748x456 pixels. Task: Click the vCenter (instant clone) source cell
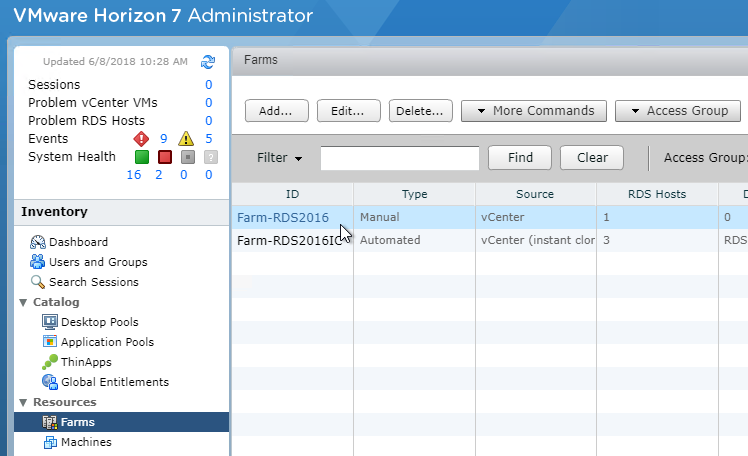(538, 240)
